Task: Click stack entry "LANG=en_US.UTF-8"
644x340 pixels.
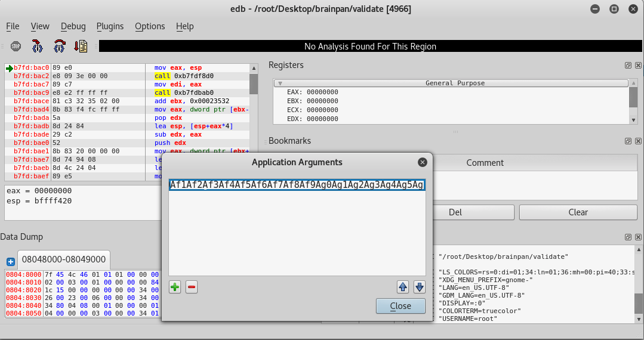Action: click(x=473, y=288)
